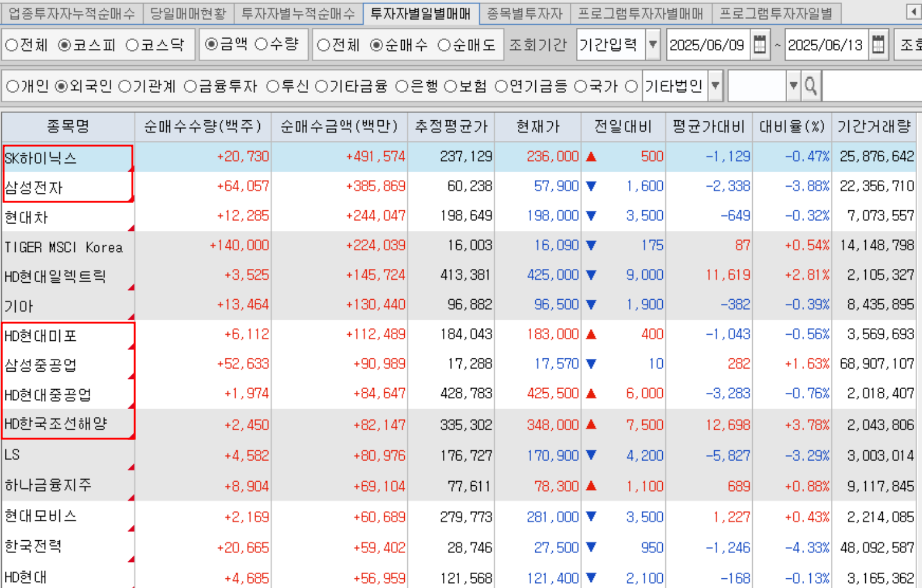Open the 당일매매현황 tab
This screenshot has width=922, height=588.
[x=188, y=13]
